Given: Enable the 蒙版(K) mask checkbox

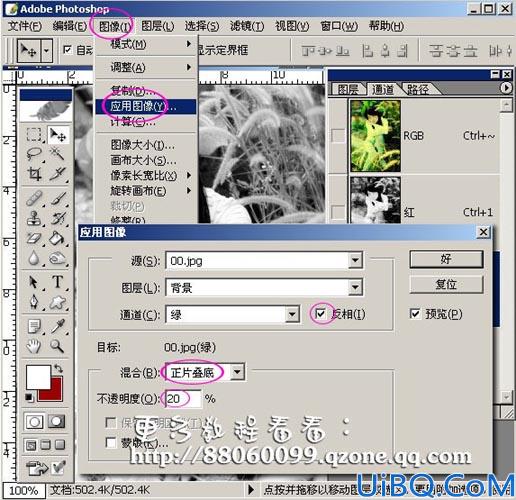Looking at the screenshot, I should 111,443.
